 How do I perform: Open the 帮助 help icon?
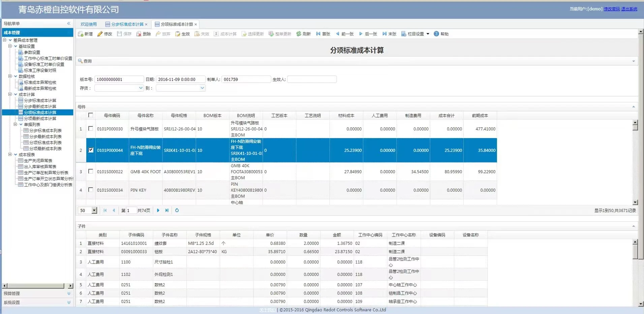tap(436, 34)
